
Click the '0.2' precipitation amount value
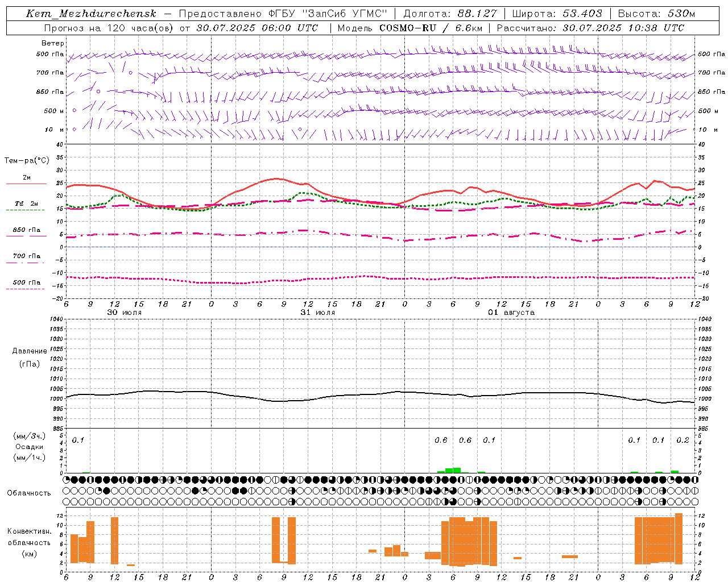[x=683, y=440]
